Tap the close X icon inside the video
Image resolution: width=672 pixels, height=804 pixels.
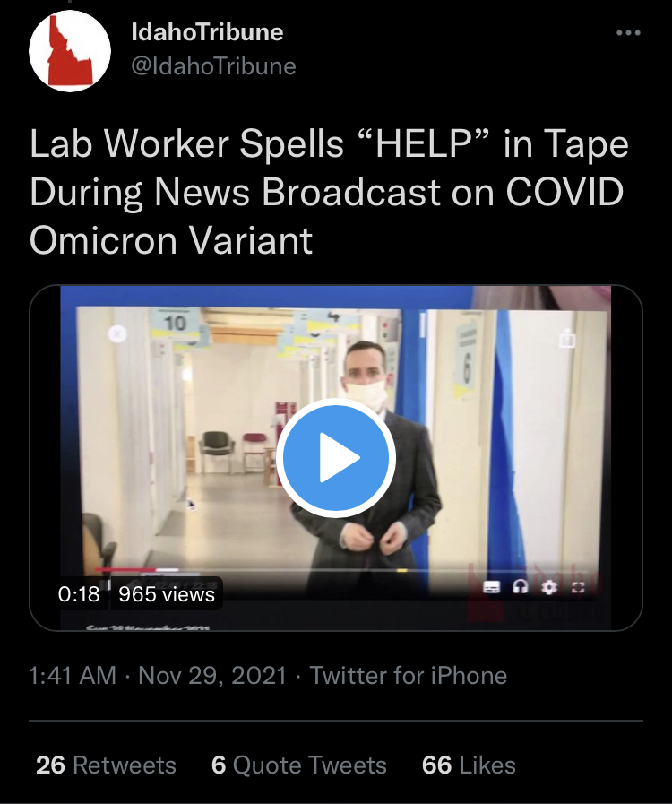coord(118,333)
